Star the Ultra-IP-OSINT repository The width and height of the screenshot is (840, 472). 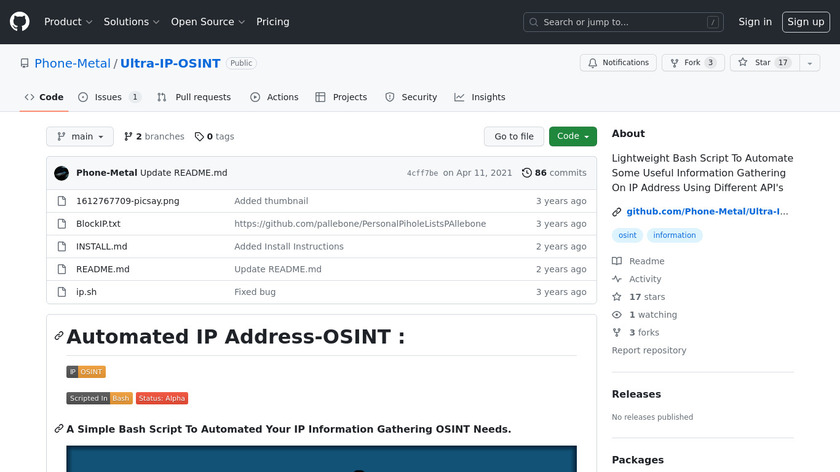(x=755, y=63)
